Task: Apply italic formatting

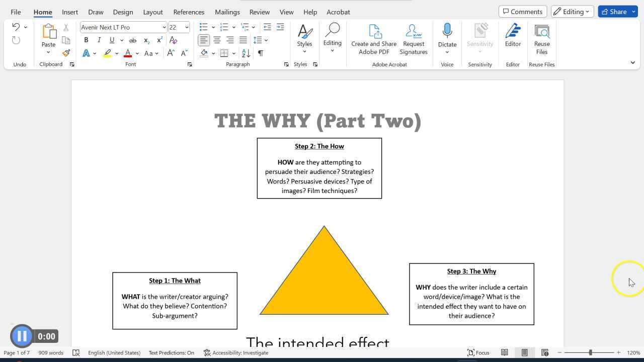Action: (99, 40)
